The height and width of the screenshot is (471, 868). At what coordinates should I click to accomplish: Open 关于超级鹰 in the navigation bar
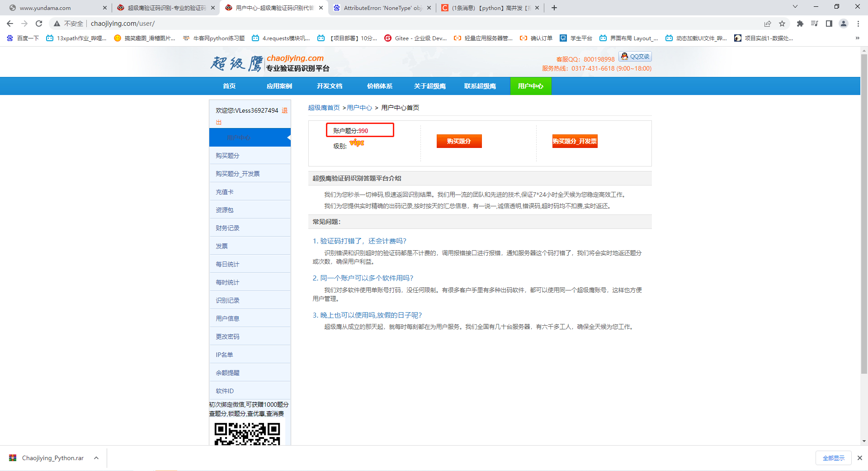click(x=430, y=86)
